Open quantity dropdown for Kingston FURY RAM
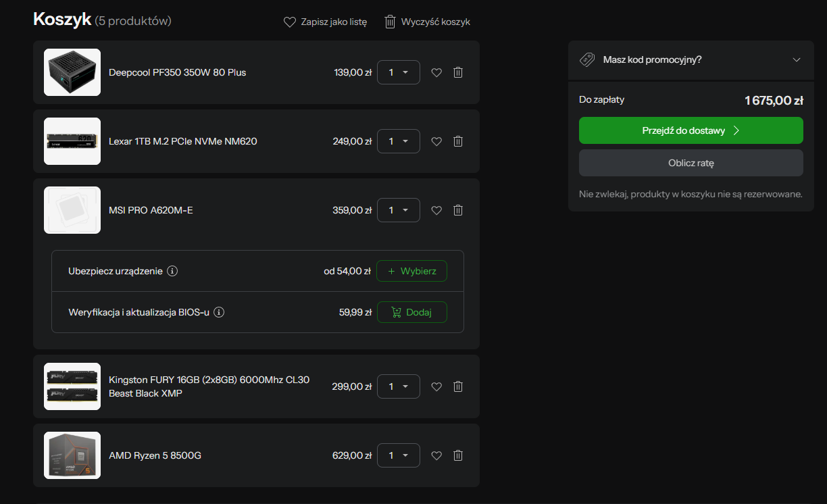Image resolution: width=827 pixels, height=504 pixels. click(x=399, y=386)
